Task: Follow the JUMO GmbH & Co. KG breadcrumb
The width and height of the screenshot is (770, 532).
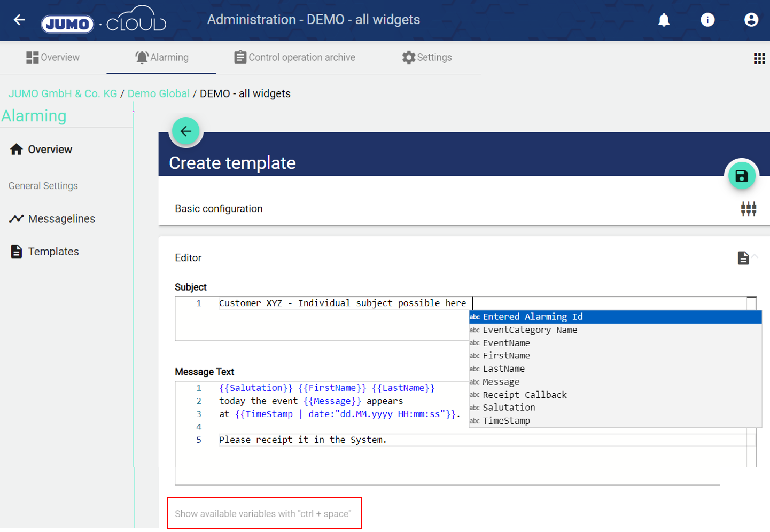Action: pyautogui.click(x=63, y=93)
